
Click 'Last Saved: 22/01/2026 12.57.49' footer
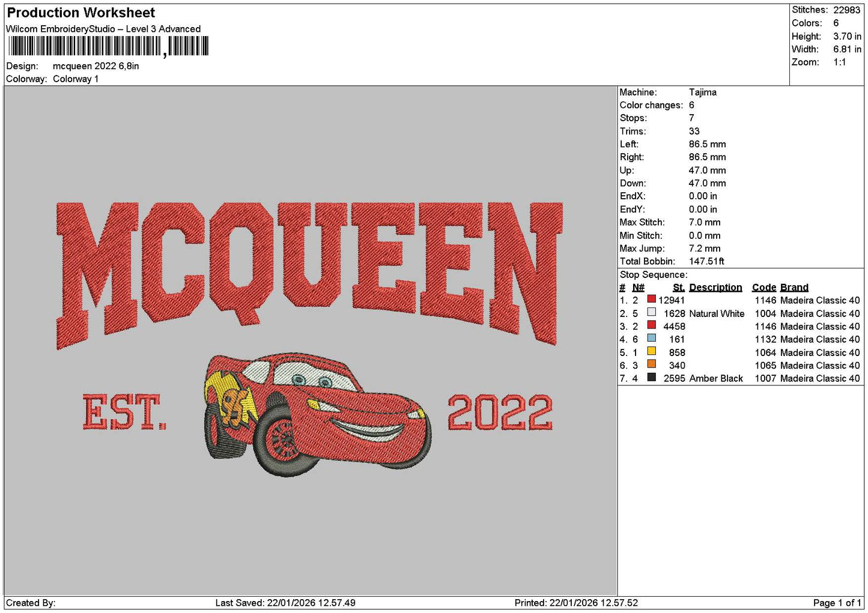point(285,603)
